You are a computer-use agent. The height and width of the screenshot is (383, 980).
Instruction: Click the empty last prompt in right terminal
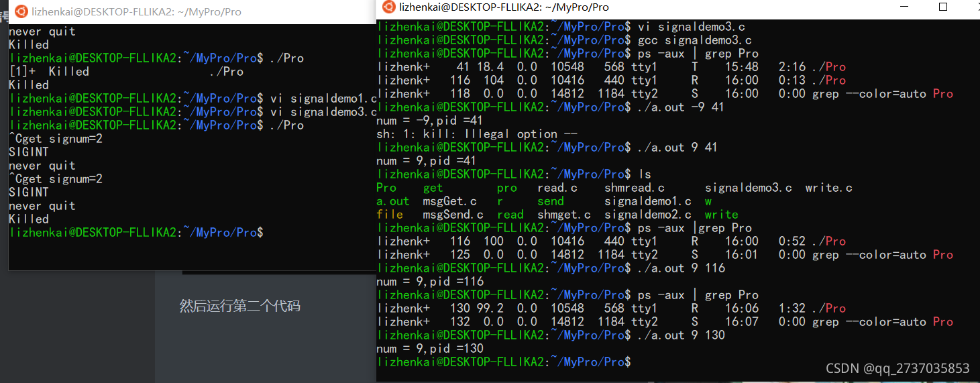(504, 362)
